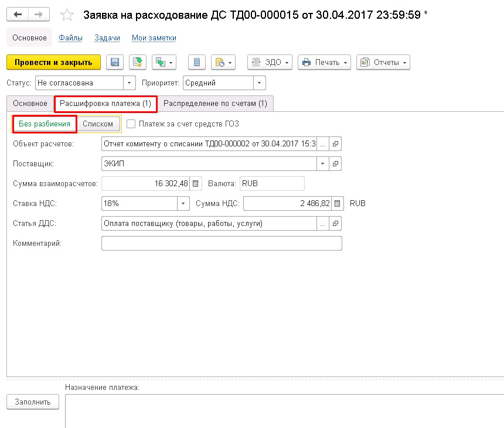Open calculator icon in Сумма НДС field
Image resolution: width=504 pixels, height=428 pixels.
(x=337, y=204)
